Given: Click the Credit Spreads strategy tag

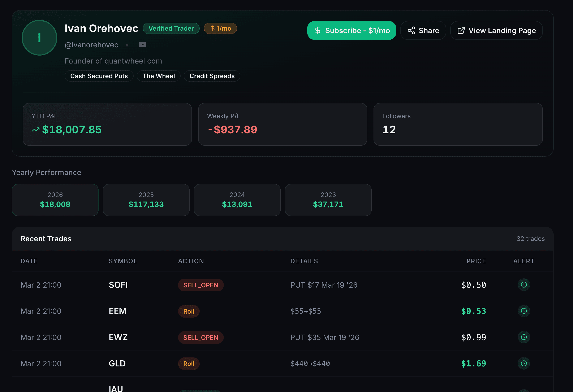Looking at the screenshot, I should pos(212,76).
